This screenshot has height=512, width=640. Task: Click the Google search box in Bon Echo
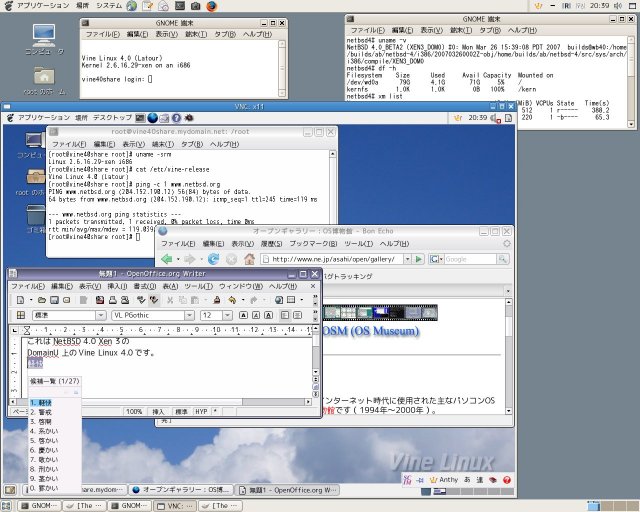click(x=470, y=259)
